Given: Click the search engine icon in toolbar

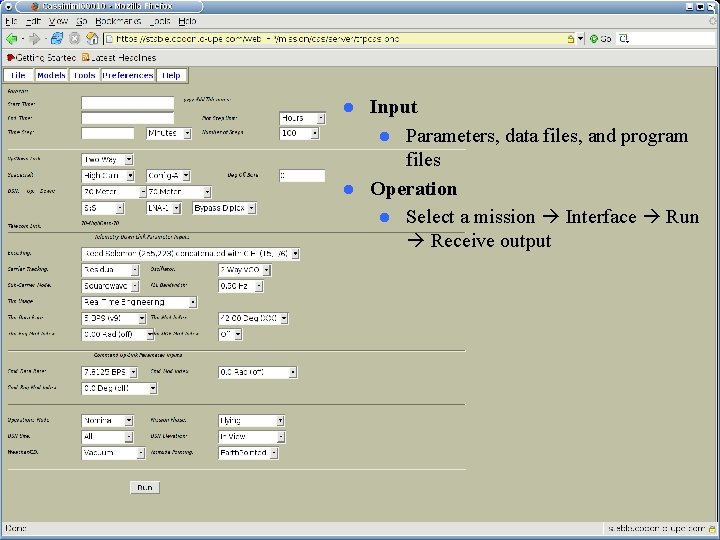Looking at the screenshot, I should [x=624, y=39].
